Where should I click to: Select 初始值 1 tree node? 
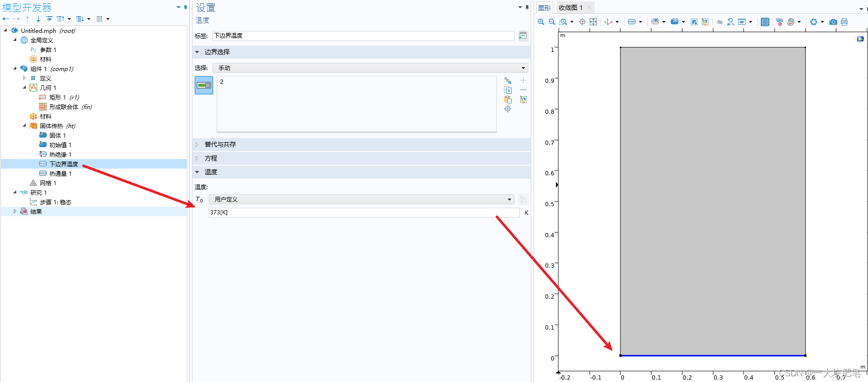tap(60, 145)
